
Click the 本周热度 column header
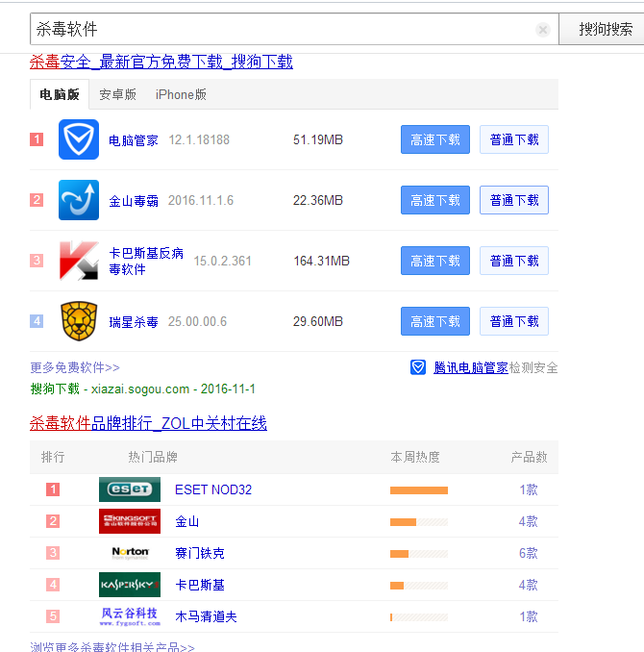[x=415, y=457]
